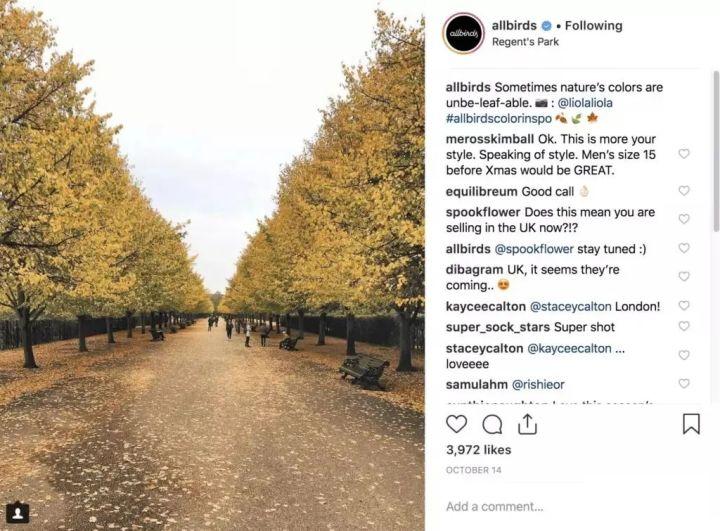Like allbirds' stay tuned reply
The width and height of the screenshot is (720, 531).
pyautogui.click(x=684, y=248)
